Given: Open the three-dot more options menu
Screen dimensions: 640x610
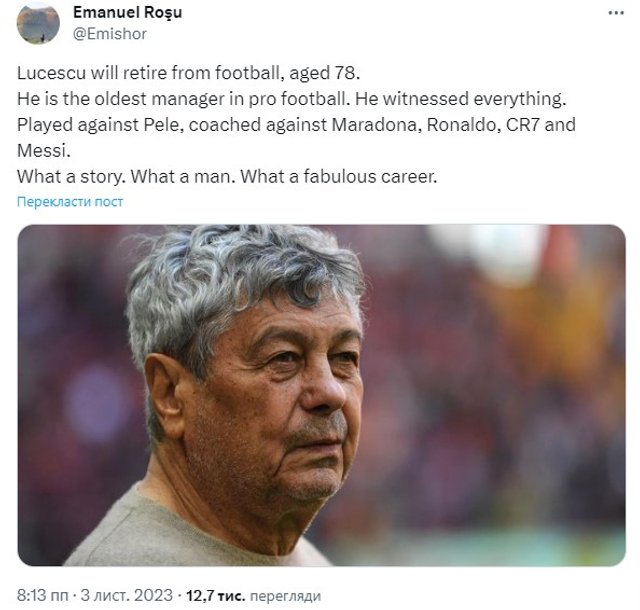Looking at the screenshot, I should 616,14.
